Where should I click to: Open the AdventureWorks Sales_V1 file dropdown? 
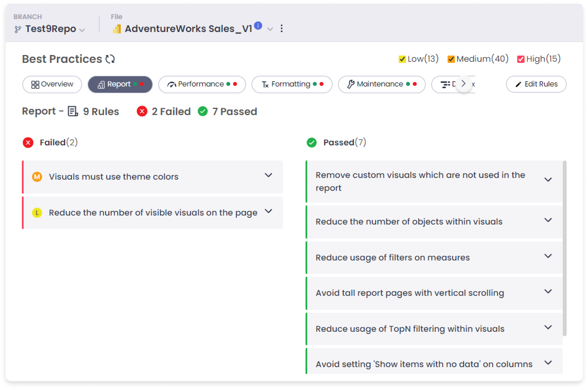(270, 29)
